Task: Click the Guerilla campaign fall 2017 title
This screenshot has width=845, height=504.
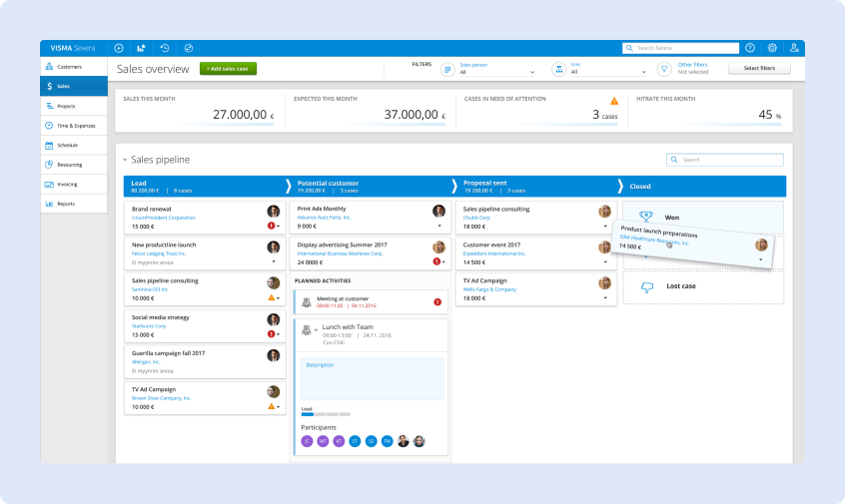Action: [168, 353]
